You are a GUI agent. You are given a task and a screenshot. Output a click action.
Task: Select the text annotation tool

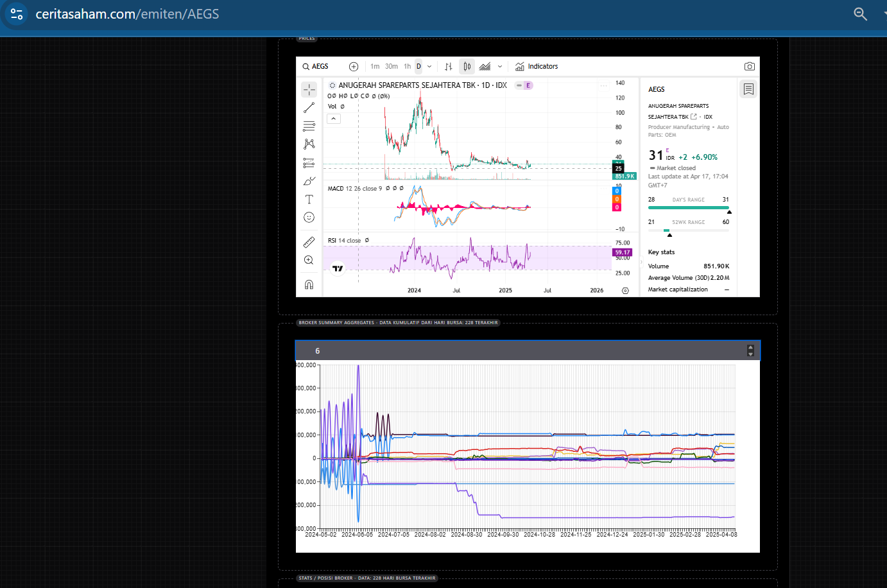[x=309, y=200]
